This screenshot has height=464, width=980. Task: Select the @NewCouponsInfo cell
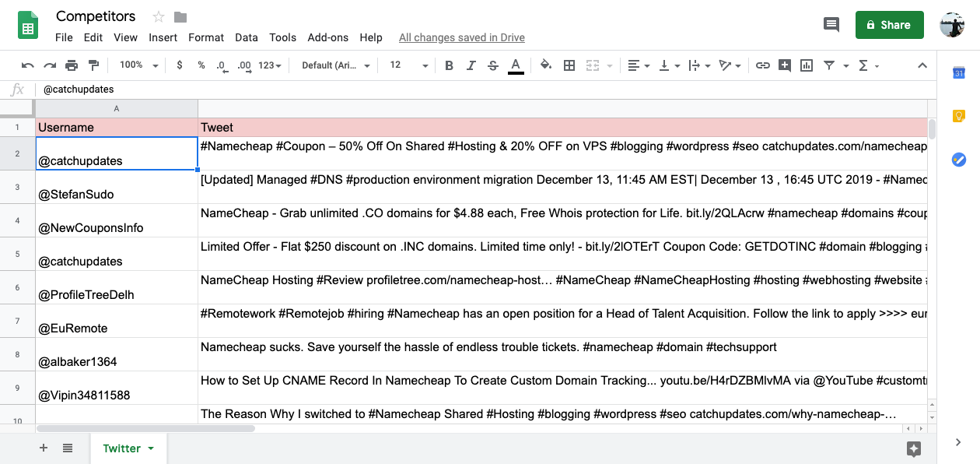117,220
